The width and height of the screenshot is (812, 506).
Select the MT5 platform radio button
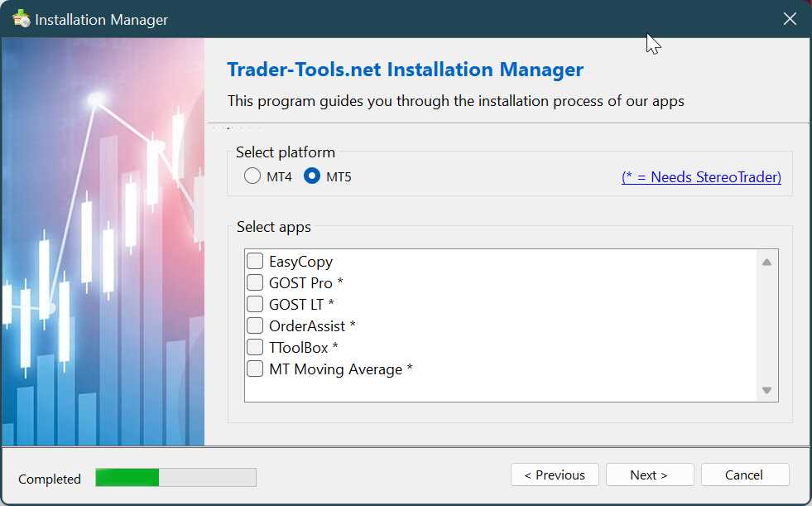[x=312, y=176]
